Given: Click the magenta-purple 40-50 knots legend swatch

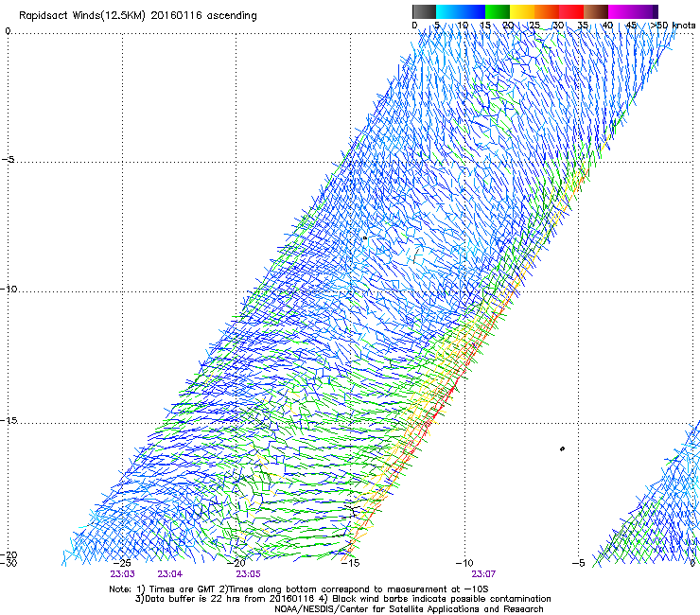Looking at the screenshot, I should [633, 11].
